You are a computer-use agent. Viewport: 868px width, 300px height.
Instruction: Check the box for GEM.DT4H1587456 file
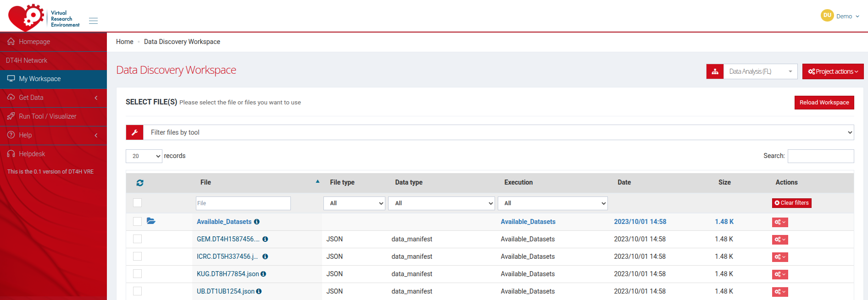pyautogui.click(x=137, y=239)
